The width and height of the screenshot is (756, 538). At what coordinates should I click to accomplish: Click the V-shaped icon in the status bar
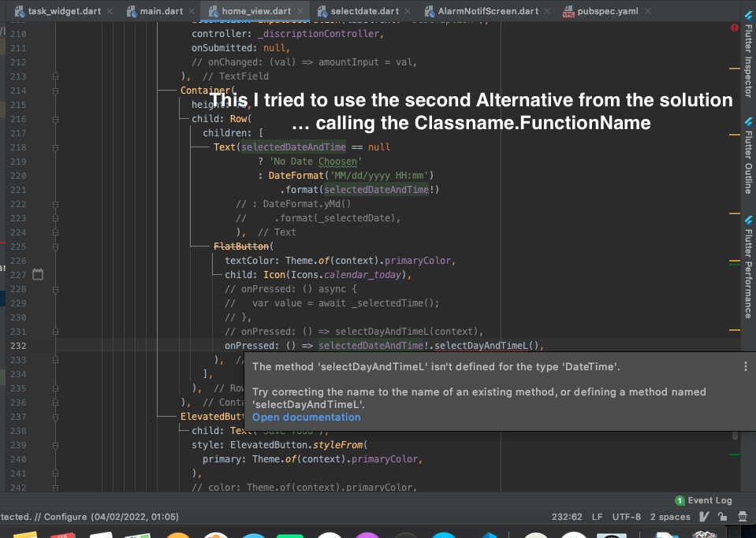point(704,517)
